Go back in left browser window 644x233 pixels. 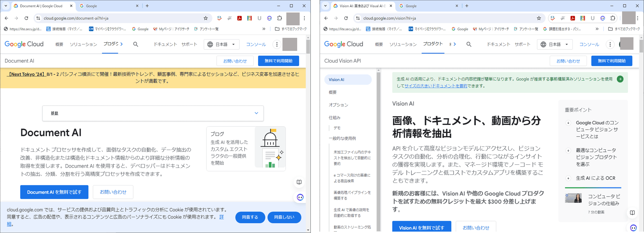click(x=6, y=18)
